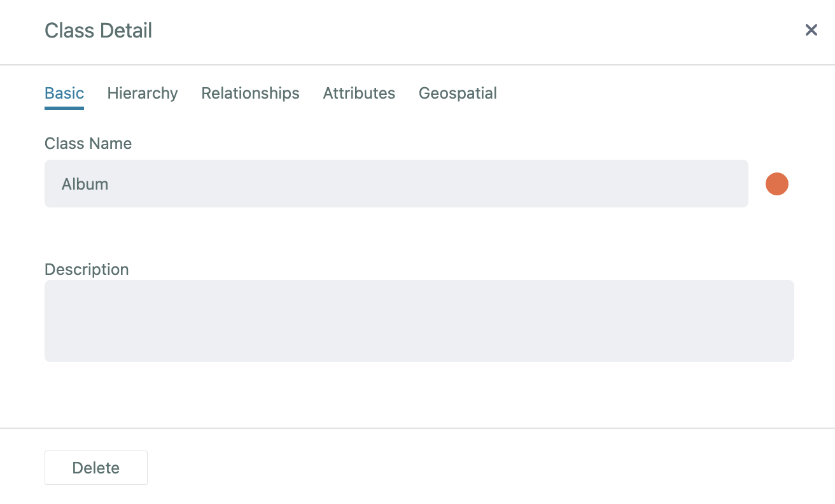Screen dimensions: 835x504
Task: Open the orange class color picker
Action: click(776, 184)
